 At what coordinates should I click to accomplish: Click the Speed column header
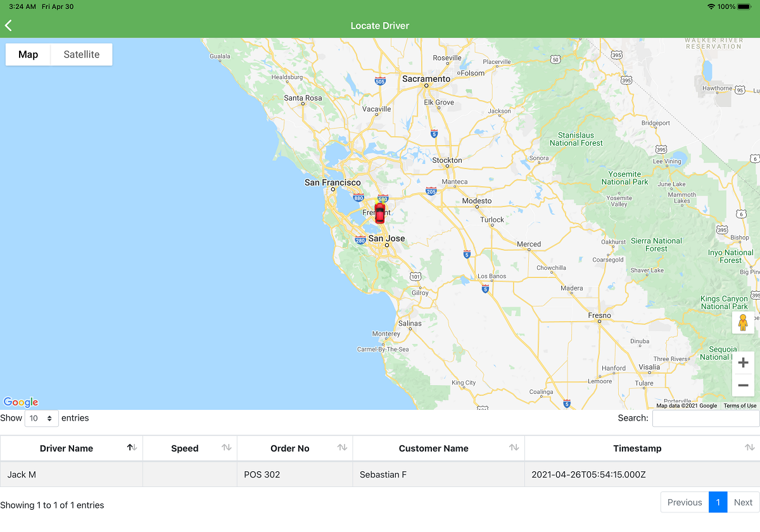point(190,448)
